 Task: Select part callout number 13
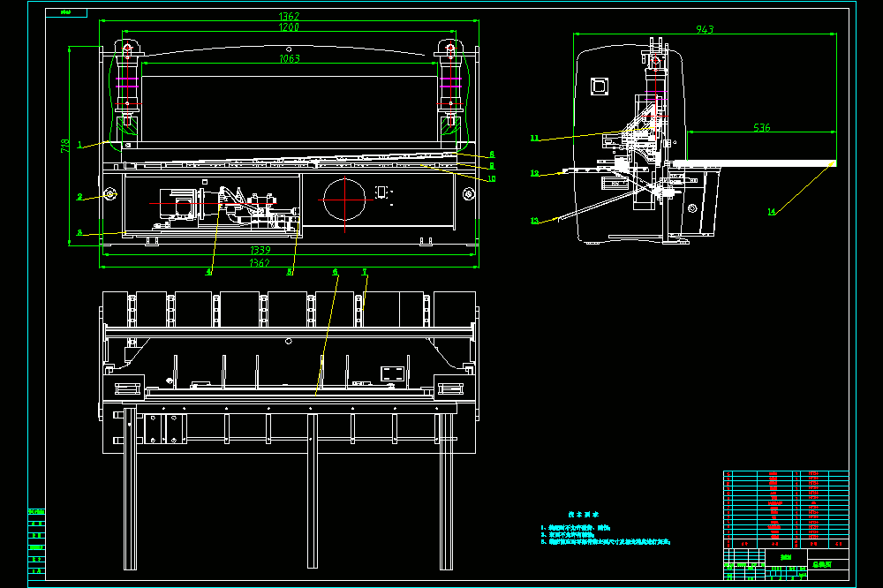point(534,221)
